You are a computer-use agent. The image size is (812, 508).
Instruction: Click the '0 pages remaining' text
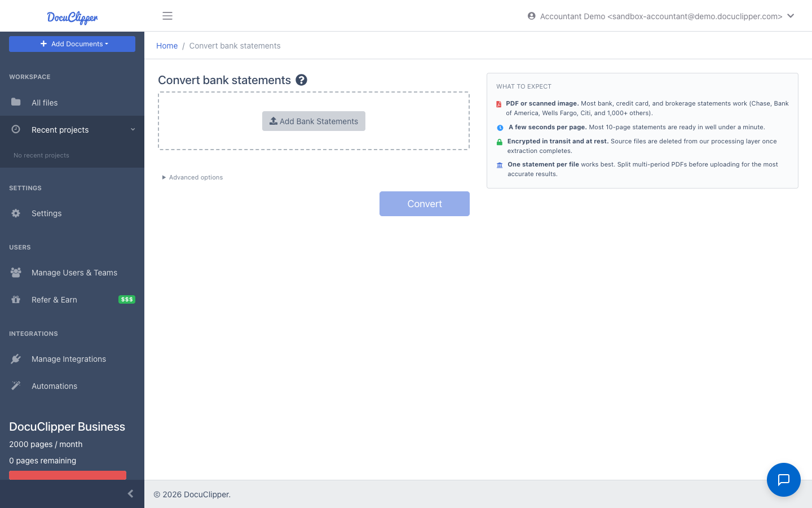pyautogui.click(x=42, y=461)
